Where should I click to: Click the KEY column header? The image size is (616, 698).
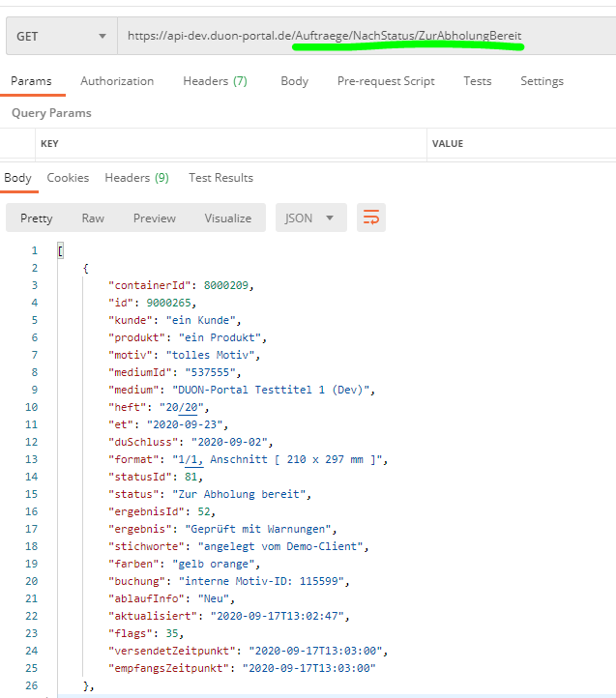pyautogui.click(x=49, y=143)
